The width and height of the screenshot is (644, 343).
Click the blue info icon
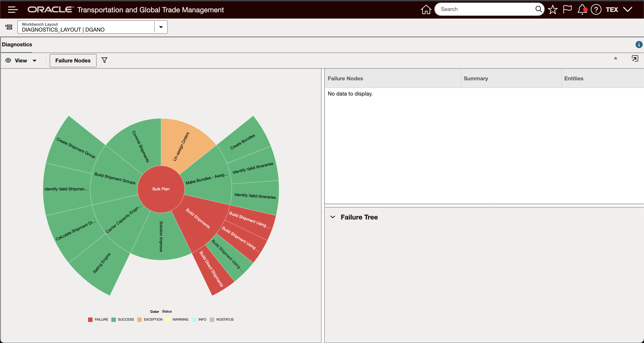coord(639,45)
